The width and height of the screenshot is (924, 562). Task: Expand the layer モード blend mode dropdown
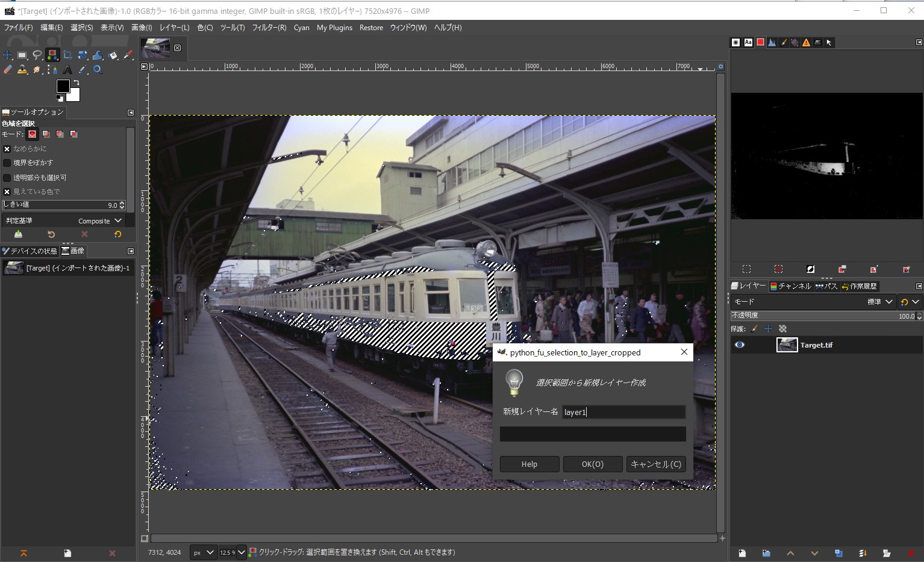878,302
